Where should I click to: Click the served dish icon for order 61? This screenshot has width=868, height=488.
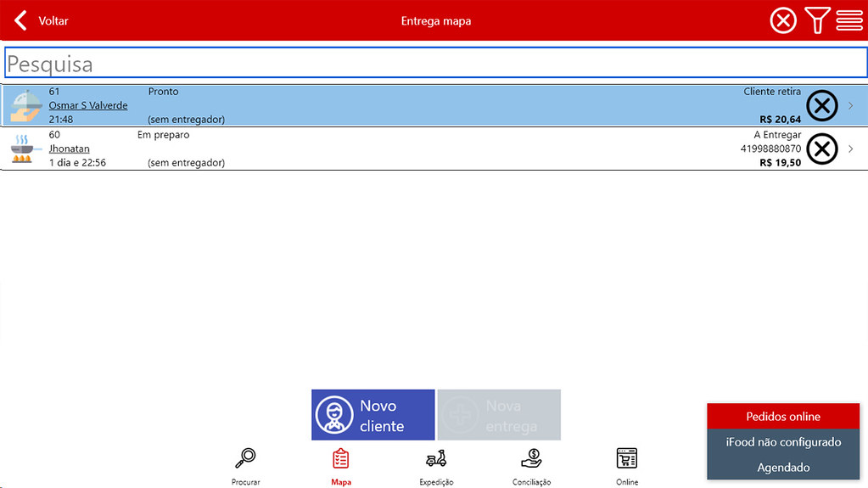[25, 106]
